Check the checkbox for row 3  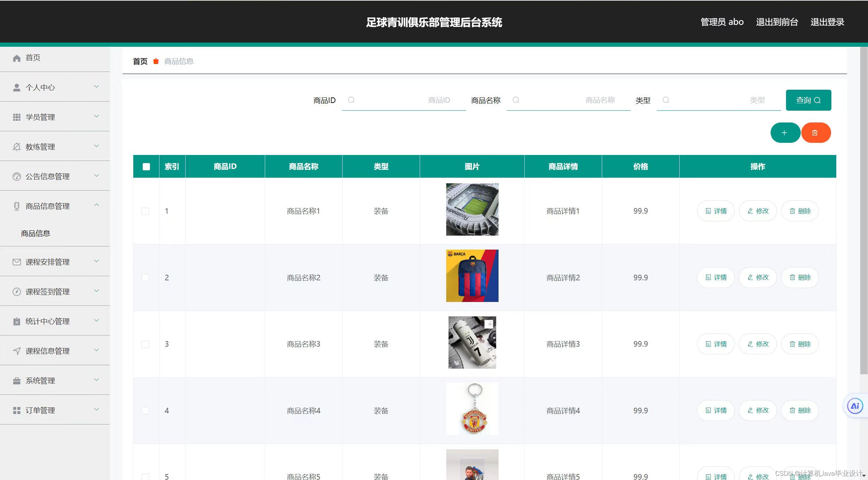(145, 344)
